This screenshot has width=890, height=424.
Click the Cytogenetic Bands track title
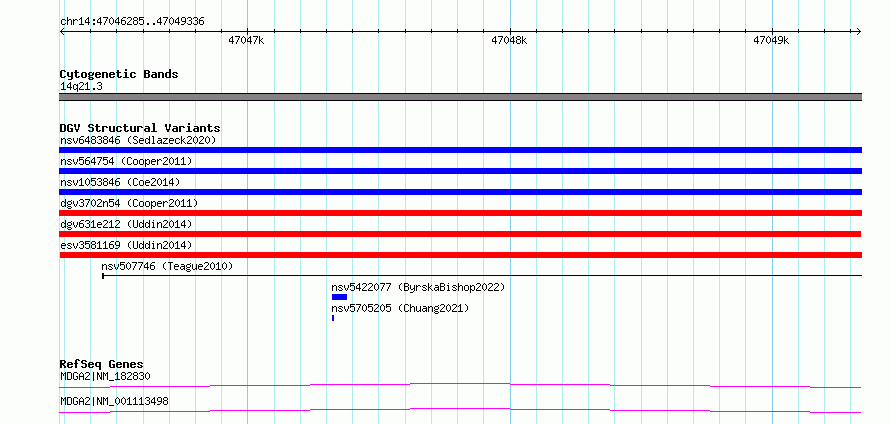pyautogui.click(x=119, y=74)
